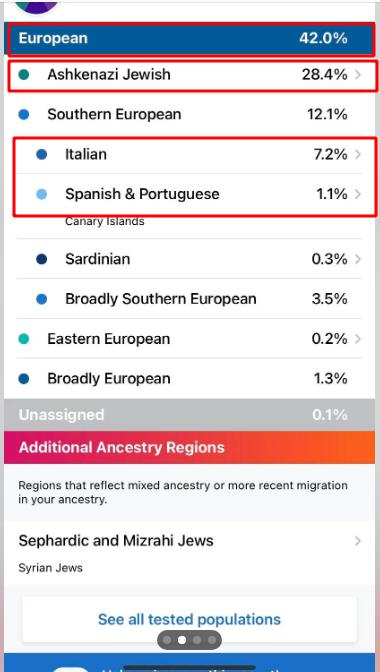Tap the Unassigned 0.1% row
The height and width of the screenshot is (672, 380).
(x=190, y=415)
